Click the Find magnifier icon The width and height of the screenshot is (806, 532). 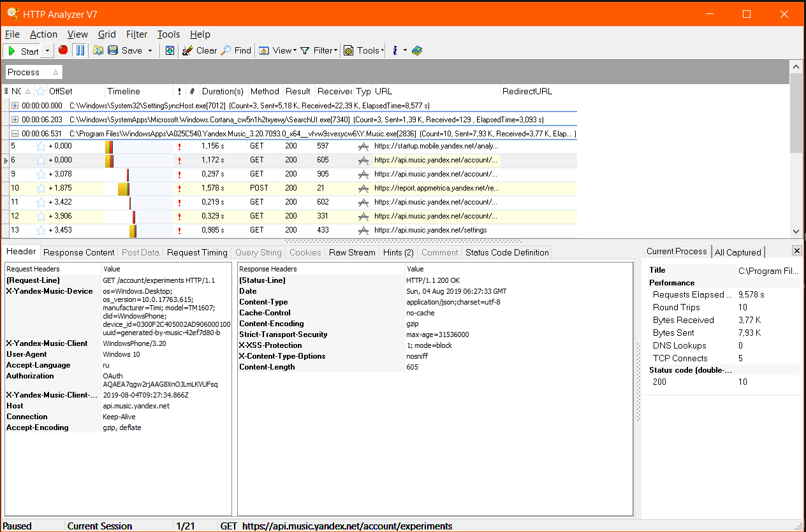pos(226,50)
